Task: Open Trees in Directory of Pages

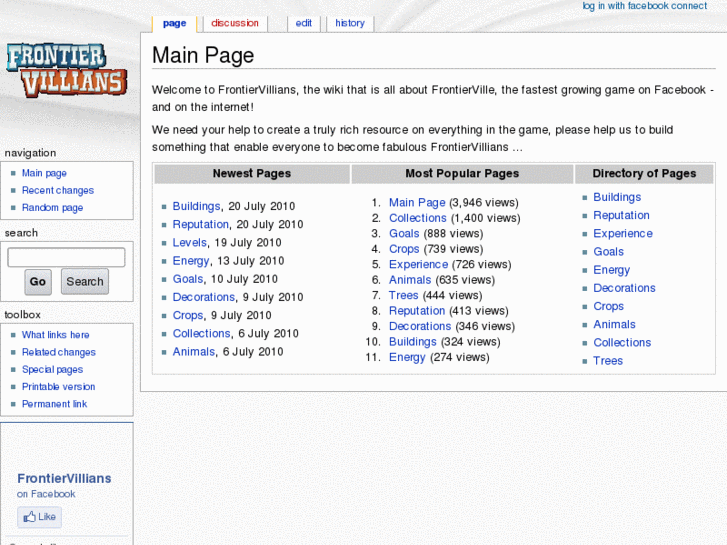Action: (x=608, y=360)
